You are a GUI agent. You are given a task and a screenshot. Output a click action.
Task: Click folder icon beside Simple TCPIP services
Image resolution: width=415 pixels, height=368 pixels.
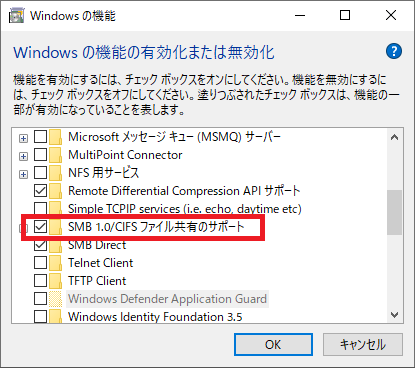point(55,209)
